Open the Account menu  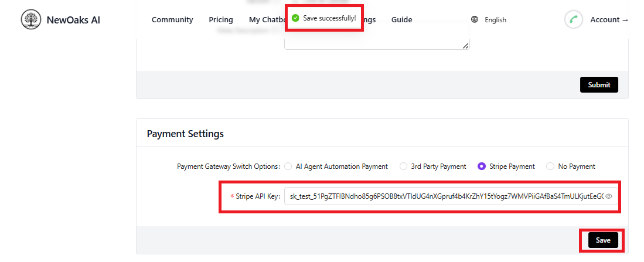(x=609, y=20)
